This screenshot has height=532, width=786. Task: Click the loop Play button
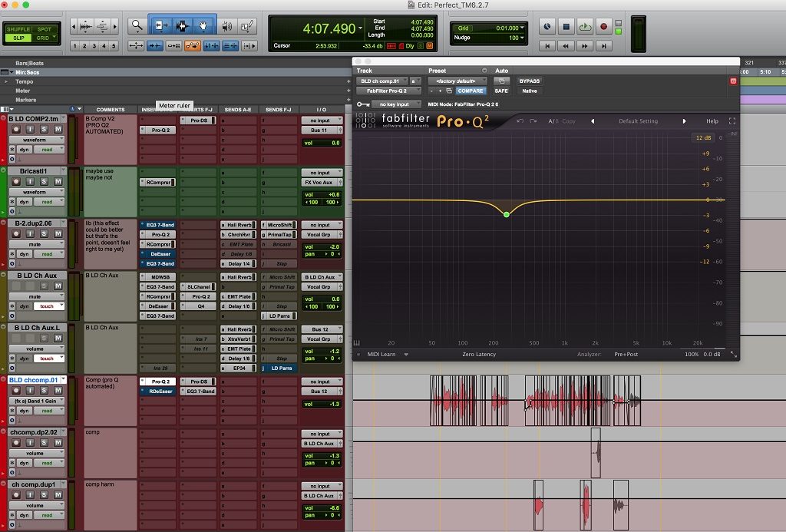click(585, 27)
